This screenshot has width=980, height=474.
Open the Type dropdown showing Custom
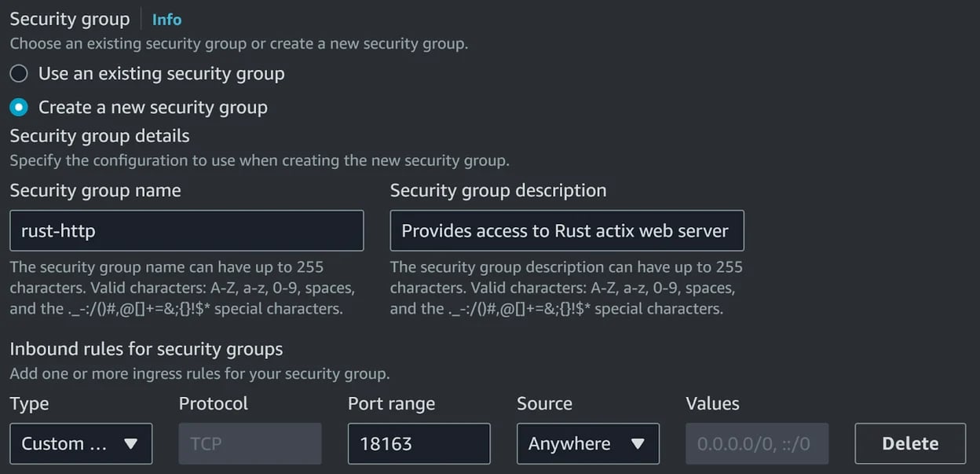pos(81,443)
